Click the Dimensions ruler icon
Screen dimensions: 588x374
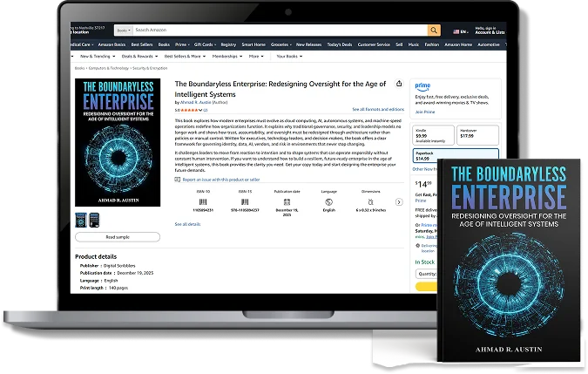tap(371, 201)
